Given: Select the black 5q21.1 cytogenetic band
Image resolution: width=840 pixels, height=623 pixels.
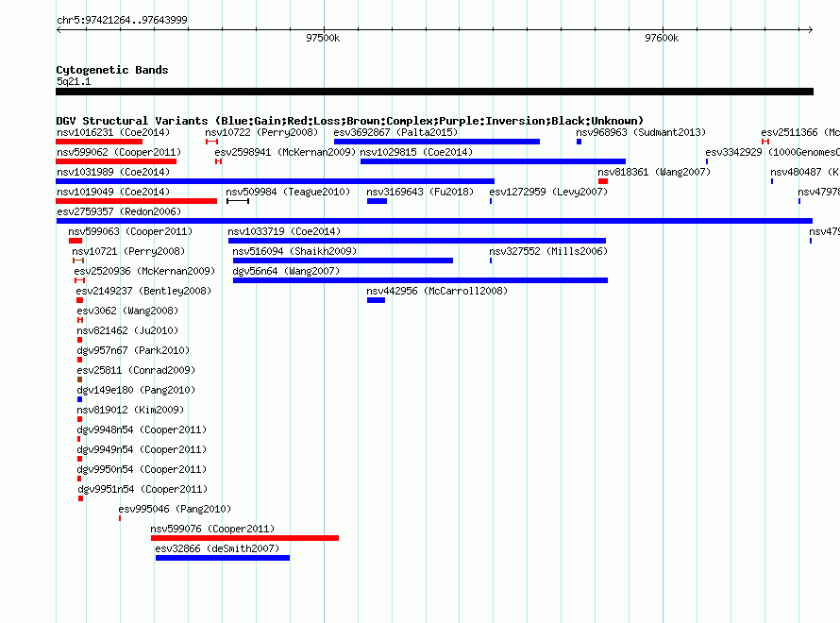Looking at the screenshot, I should 434,92.
